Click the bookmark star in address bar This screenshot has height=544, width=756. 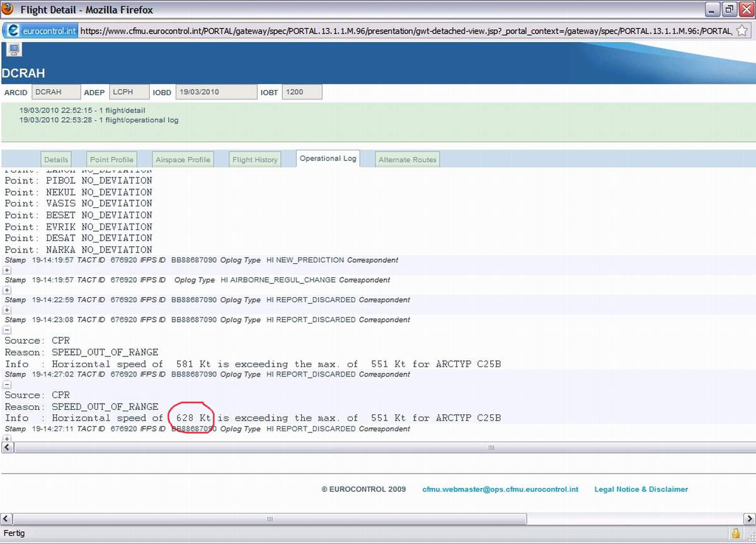click(742, 30)
